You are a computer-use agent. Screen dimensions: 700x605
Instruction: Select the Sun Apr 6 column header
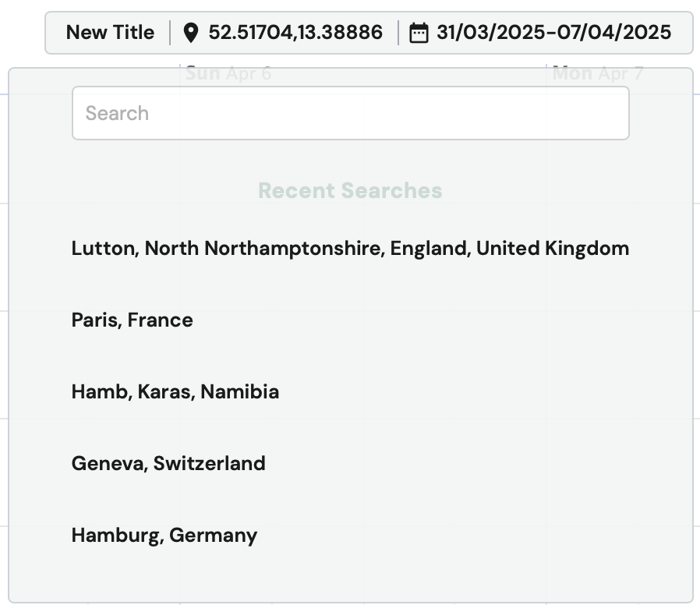pos(228,73)
